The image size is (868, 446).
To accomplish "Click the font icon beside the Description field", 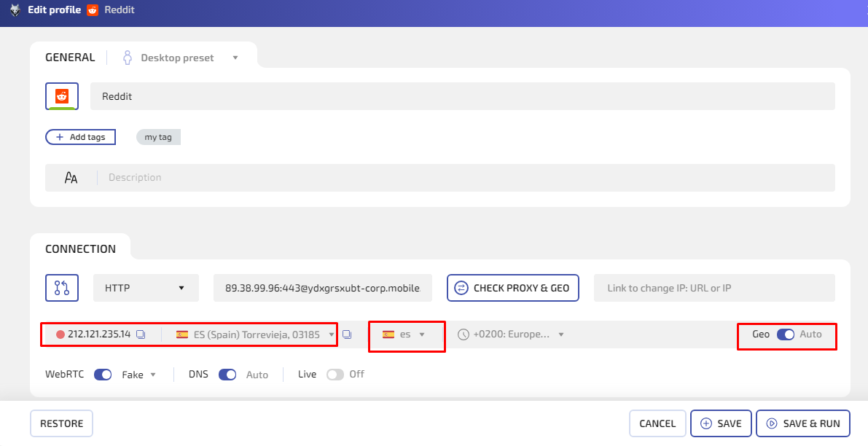I will (70, 176).
